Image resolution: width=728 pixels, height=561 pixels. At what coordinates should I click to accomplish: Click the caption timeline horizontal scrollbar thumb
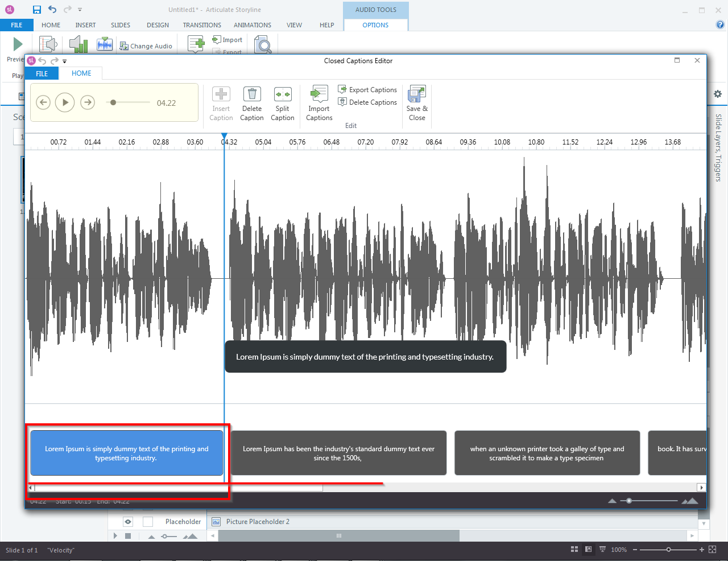coord(179,488)
